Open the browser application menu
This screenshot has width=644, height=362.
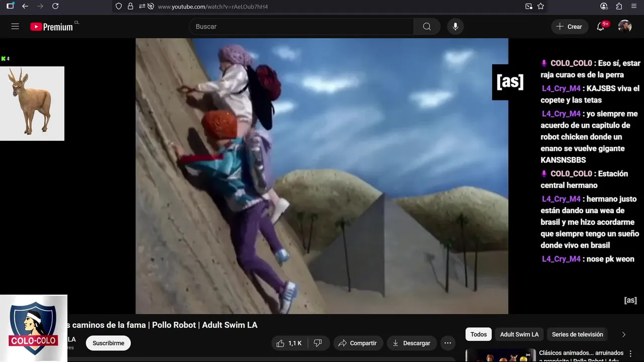tap(634, 6)
